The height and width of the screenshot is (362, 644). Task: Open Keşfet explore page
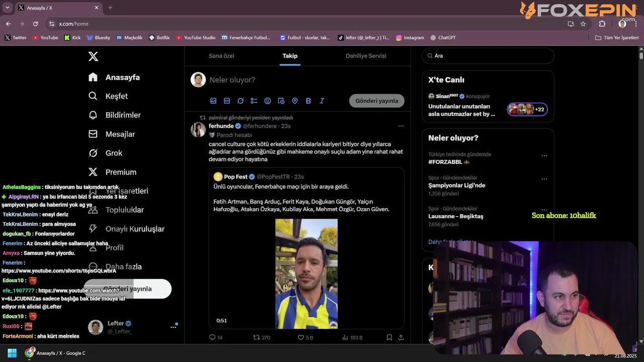[108, 96]
